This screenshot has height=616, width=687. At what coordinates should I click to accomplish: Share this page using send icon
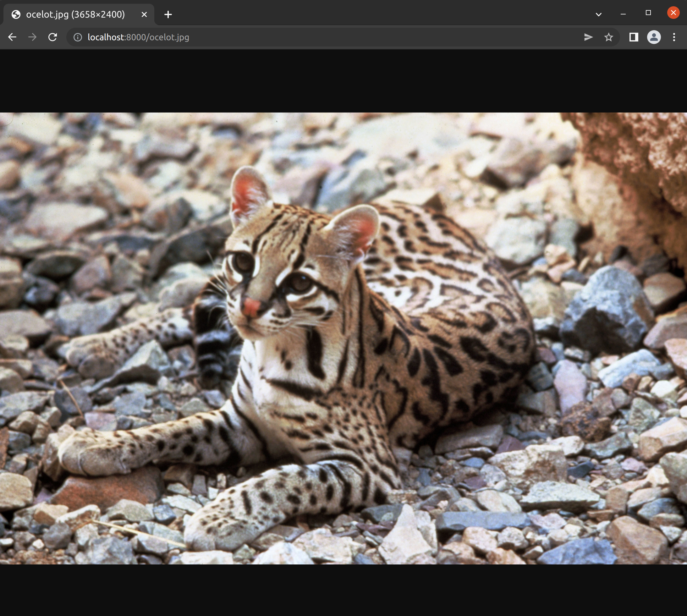[589, 37]
